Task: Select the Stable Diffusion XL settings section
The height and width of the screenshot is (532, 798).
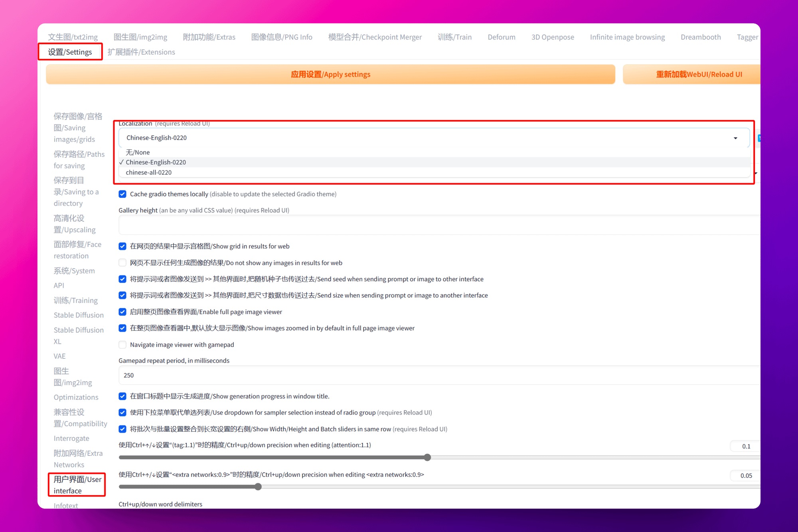Action: [x=79, y=335]
